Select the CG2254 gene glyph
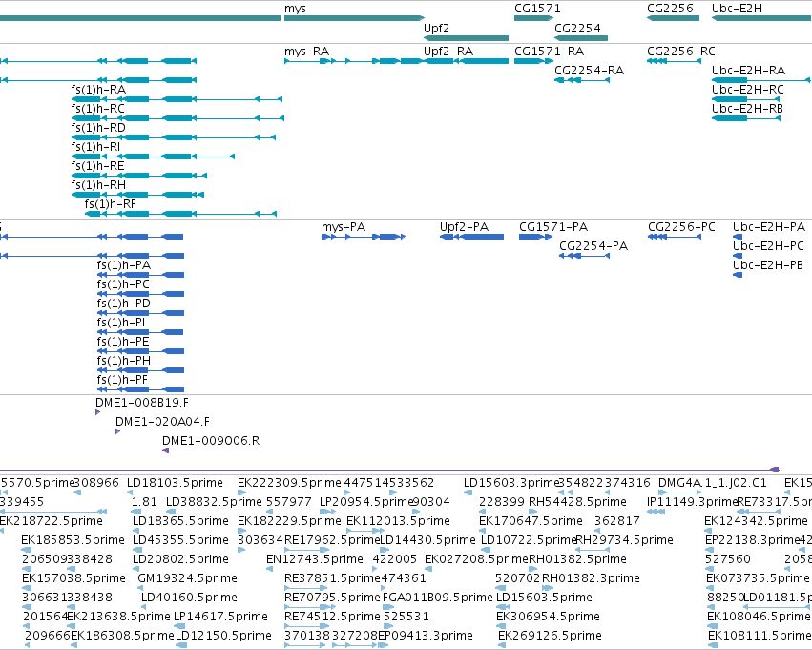Screen dimensions: 812x650 581,38
